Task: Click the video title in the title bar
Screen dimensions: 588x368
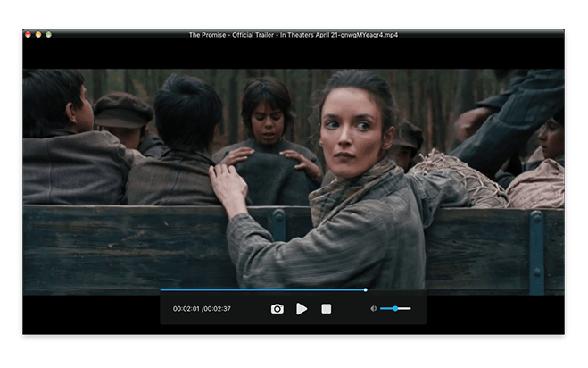Action: 294,35
